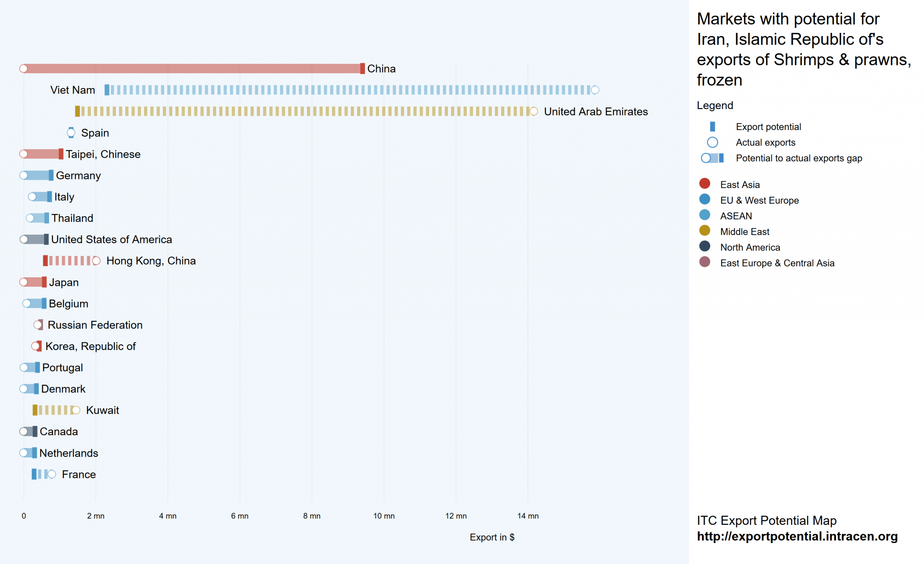Click Potential to actual exports gap icon
Viewport: 924px width, 564px height.
click(712, 159)
